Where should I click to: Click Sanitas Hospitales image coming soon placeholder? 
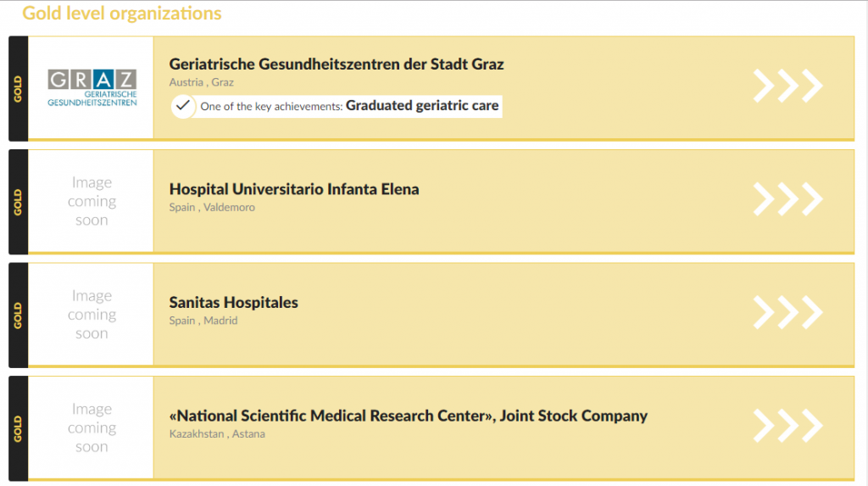[92, 314]
